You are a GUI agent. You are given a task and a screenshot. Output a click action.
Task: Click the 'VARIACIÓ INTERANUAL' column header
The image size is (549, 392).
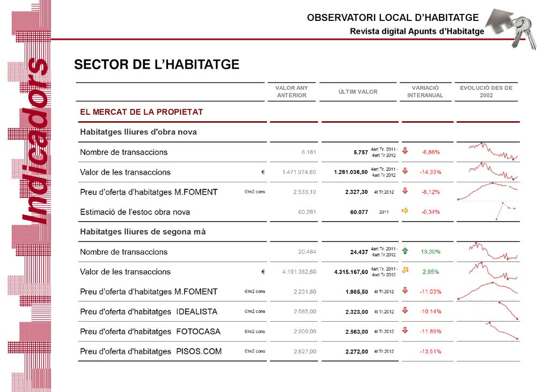pos(425,92)
